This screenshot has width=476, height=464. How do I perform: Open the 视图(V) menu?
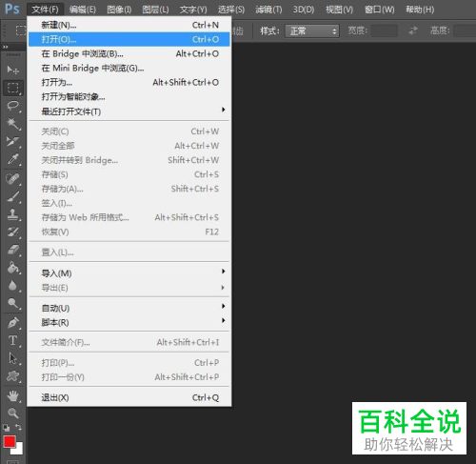[339, 10]
